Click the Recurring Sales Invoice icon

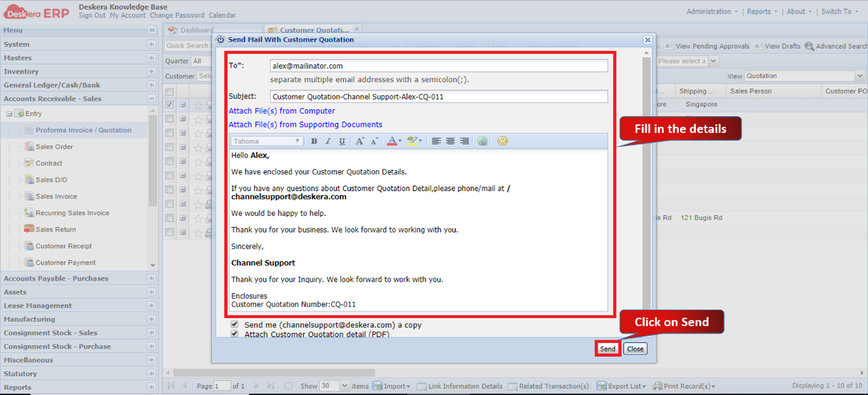click(x=30, y=213)
